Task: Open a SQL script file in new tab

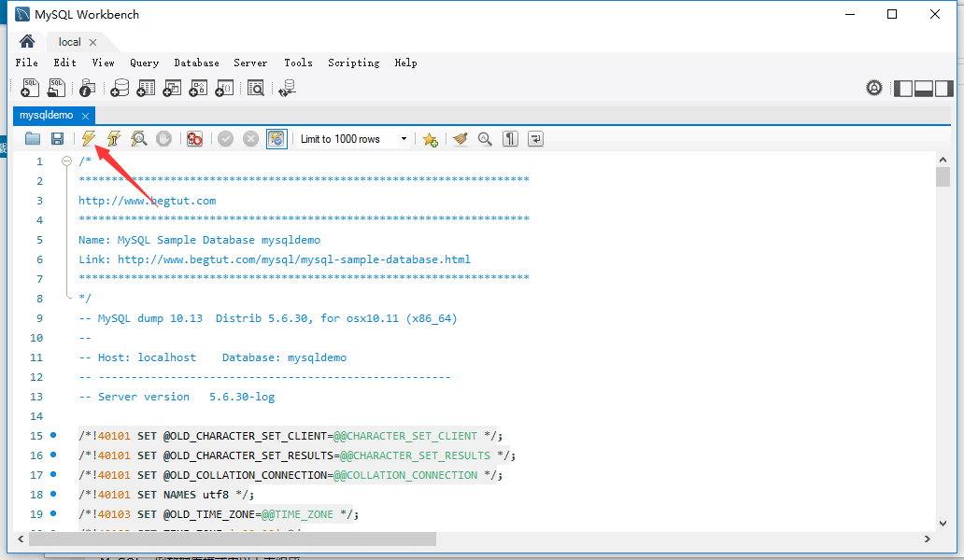Action: tap(56, 88)
